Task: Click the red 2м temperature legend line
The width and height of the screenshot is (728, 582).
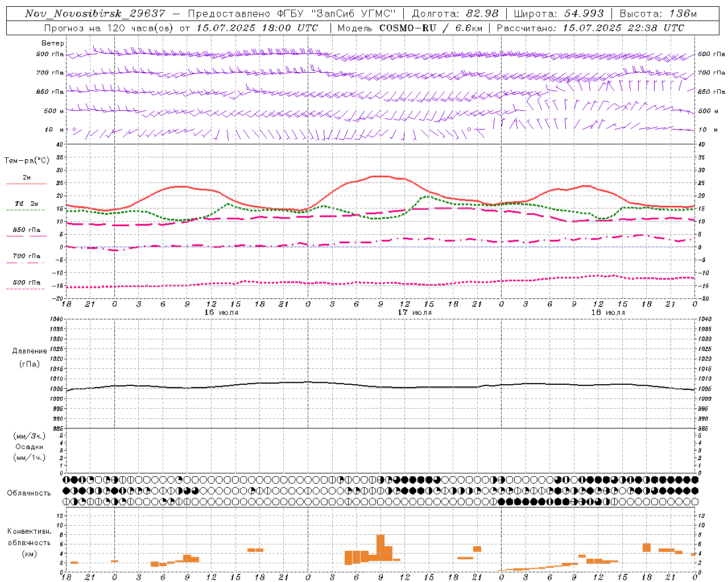Action: coord(26,184)
